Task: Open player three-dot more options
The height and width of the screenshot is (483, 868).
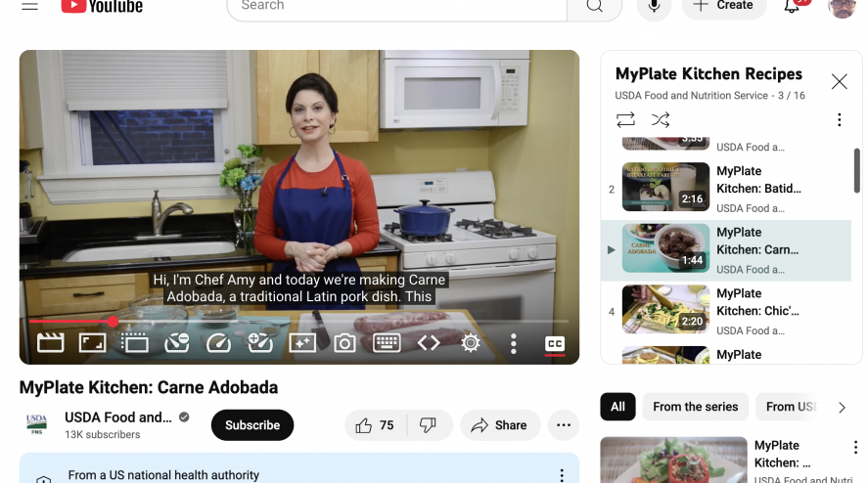Action: tap(513, 343)
